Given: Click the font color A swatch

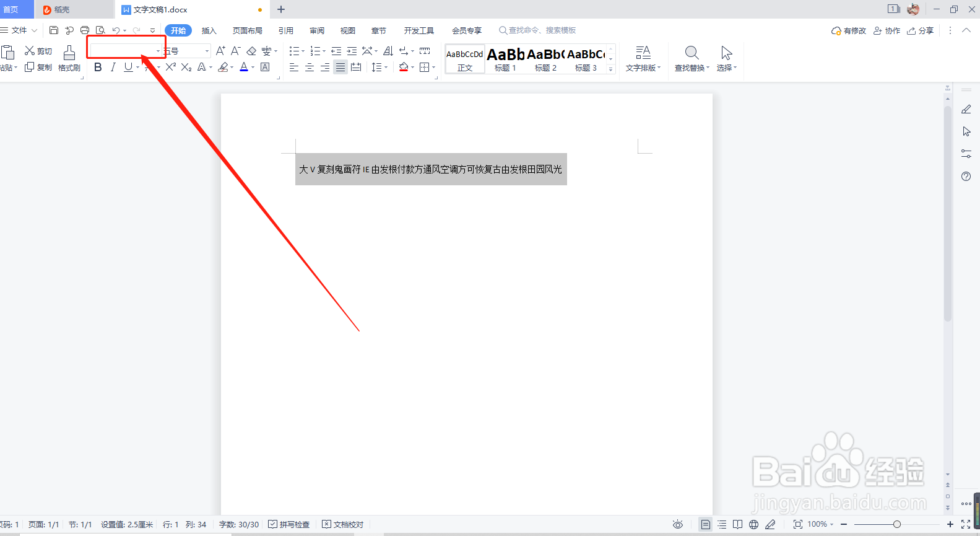Looking at the screenshot, I should (x=244, y=67).
